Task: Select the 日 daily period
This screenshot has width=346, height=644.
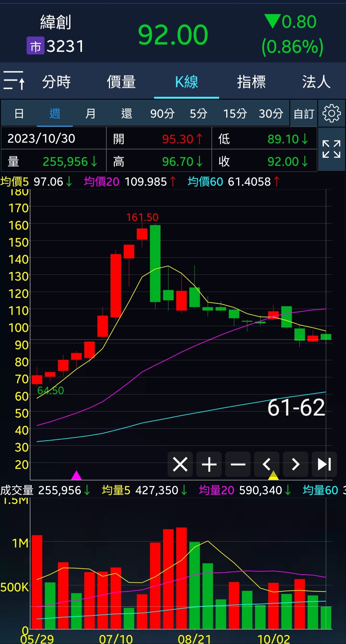Action: click(x=19, y=114)
